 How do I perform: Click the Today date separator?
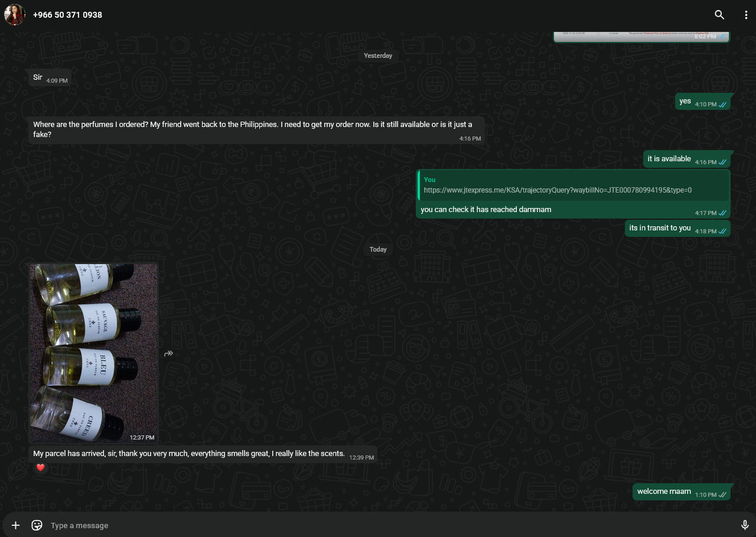click(x=378, y=249)
